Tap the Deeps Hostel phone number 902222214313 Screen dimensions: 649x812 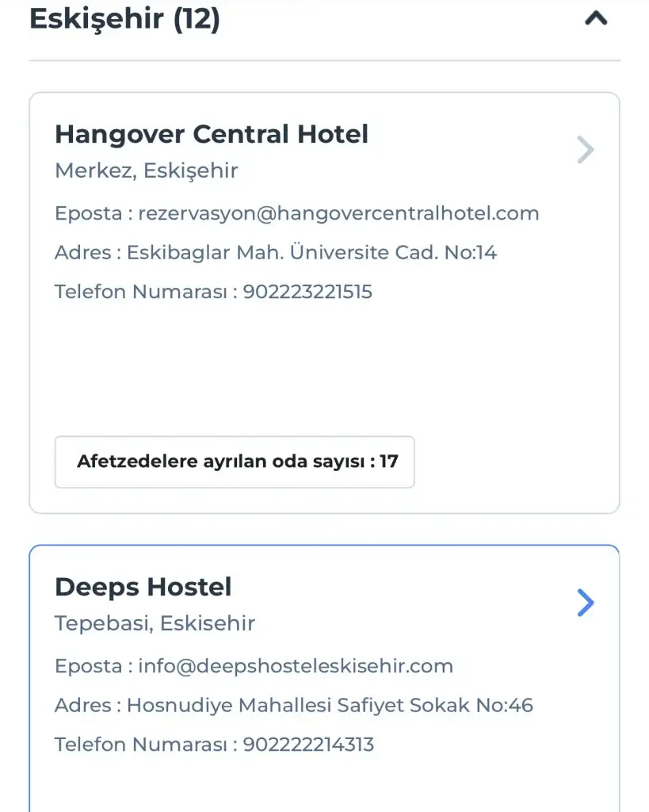click(x=308, y=745)
